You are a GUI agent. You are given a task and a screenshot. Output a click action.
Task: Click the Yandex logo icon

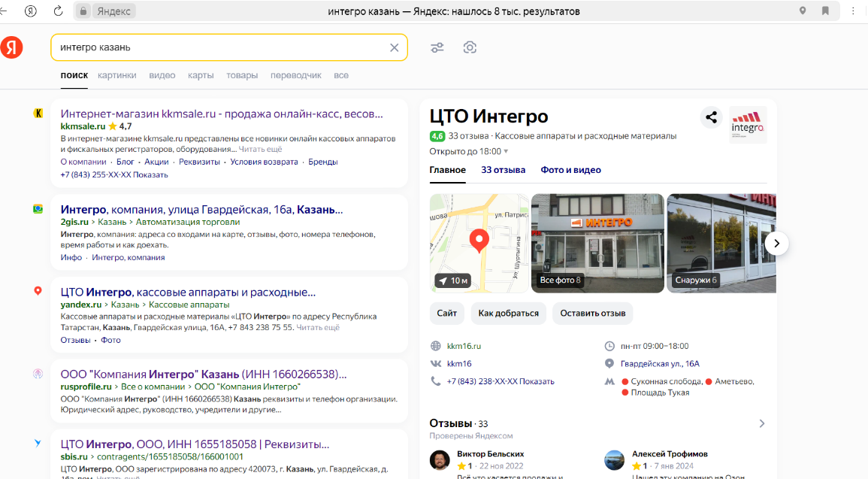11,47
